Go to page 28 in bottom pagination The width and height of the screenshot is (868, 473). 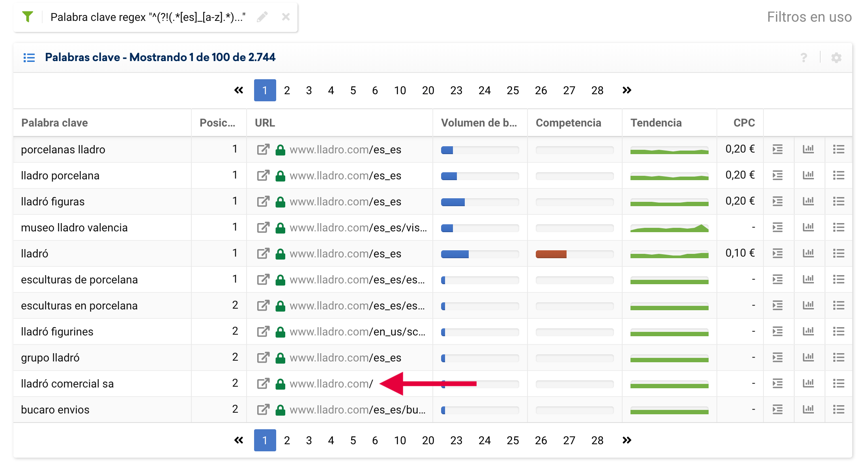[597, 440]
